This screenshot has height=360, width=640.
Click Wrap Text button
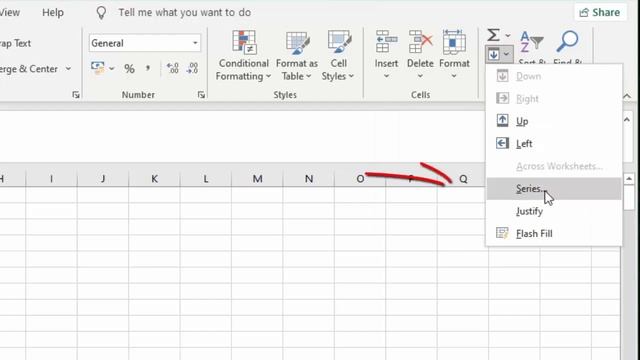coord(16,43)
